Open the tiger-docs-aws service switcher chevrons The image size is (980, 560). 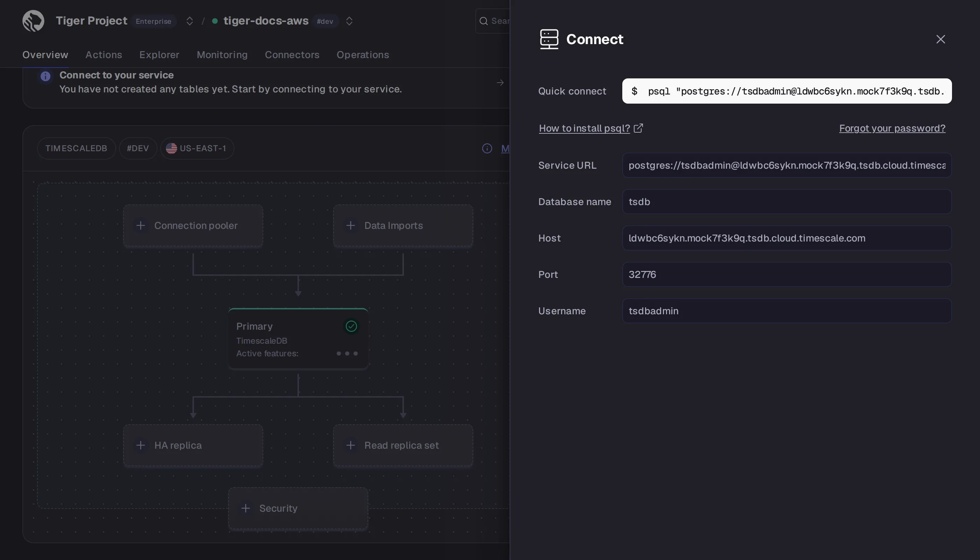pos(349,21)
